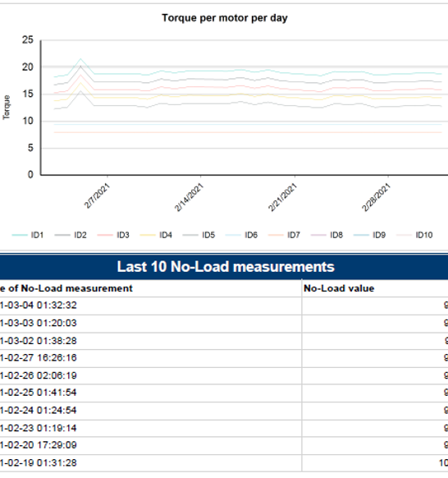Click the 02-26 02:06:19 measurement row
The width and height of the screenshot is (448, 478).
tap(224, 375)
